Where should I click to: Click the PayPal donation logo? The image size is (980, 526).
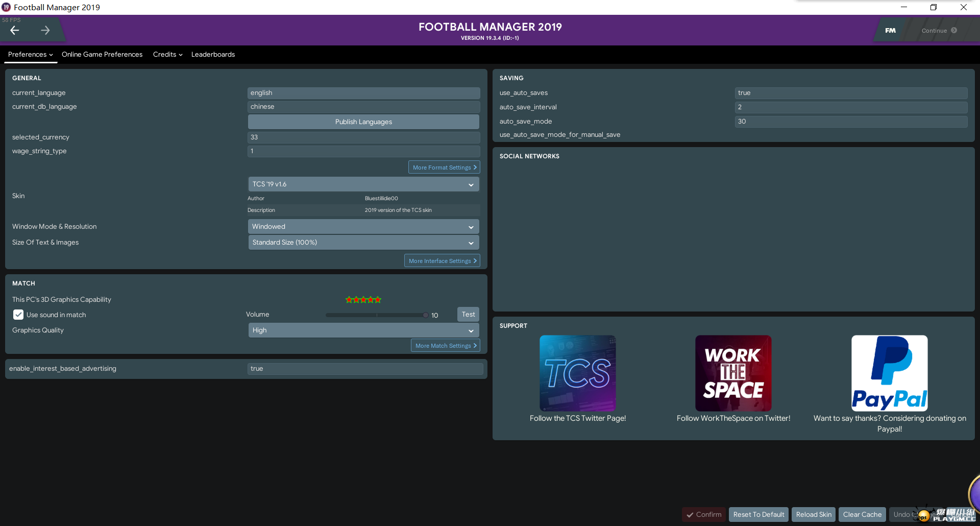889,373
